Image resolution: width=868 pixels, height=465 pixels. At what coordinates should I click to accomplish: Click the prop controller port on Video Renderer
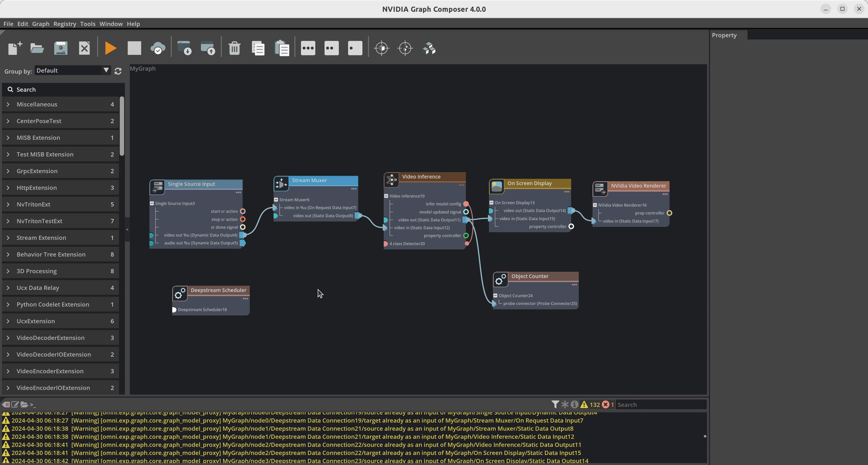tap(670, 213)
